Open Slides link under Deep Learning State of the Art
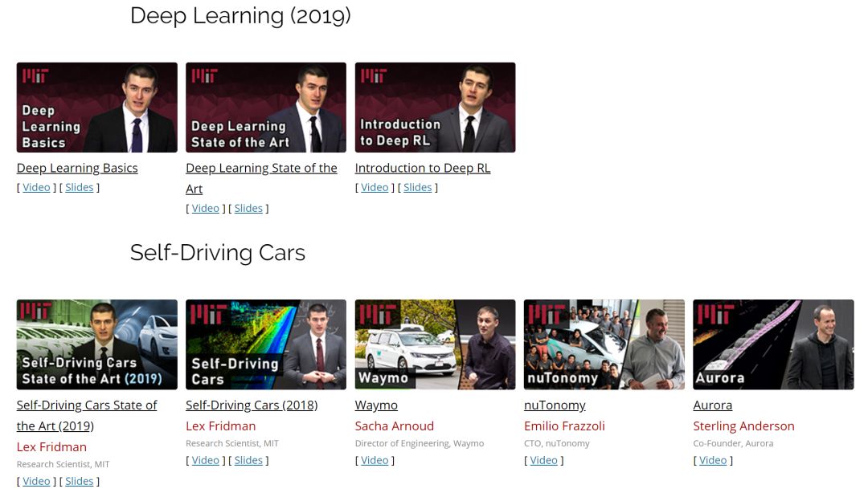 tap(248, 209)
